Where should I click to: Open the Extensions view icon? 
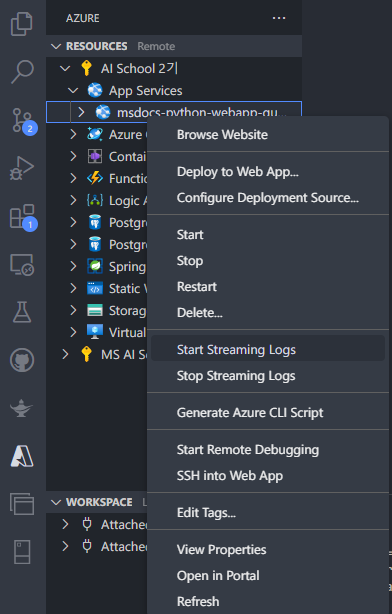coord(23,217)
